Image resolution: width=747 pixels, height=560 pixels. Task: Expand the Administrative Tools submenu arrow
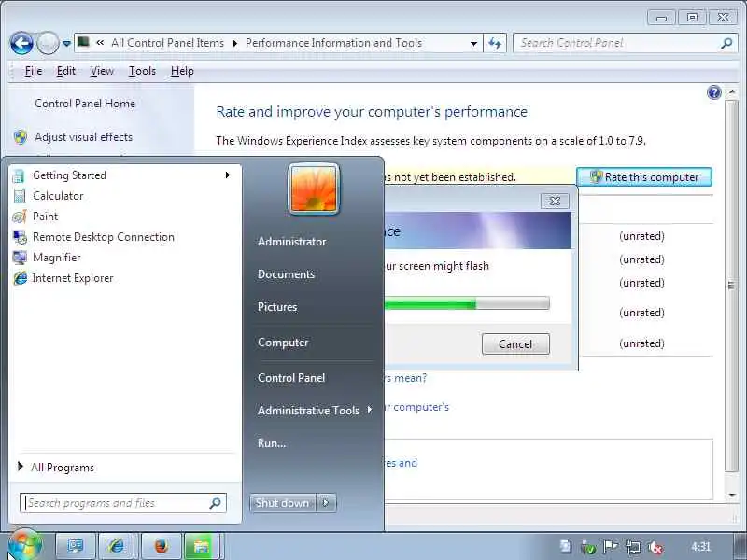click(370, 410)
